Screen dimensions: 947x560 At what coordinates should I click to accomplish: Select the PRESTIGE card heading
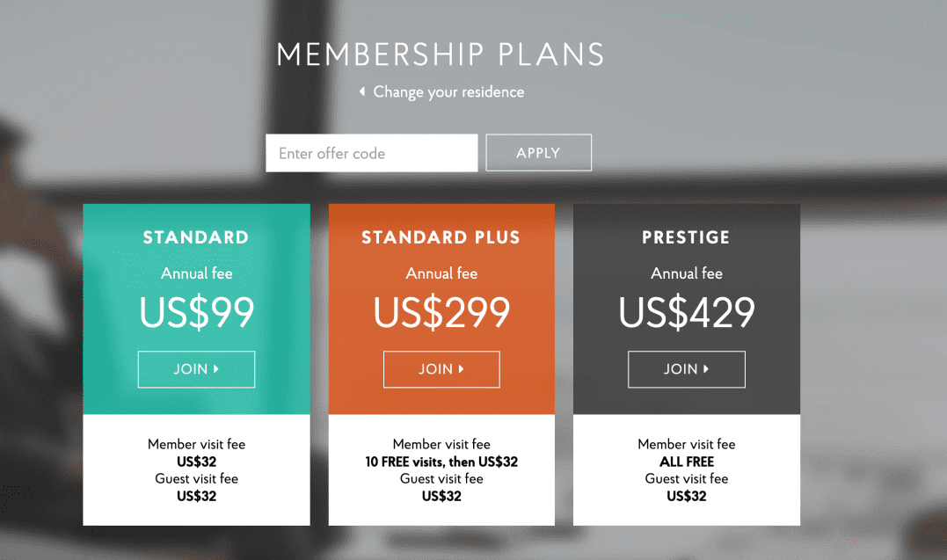(x=686, y=237)
